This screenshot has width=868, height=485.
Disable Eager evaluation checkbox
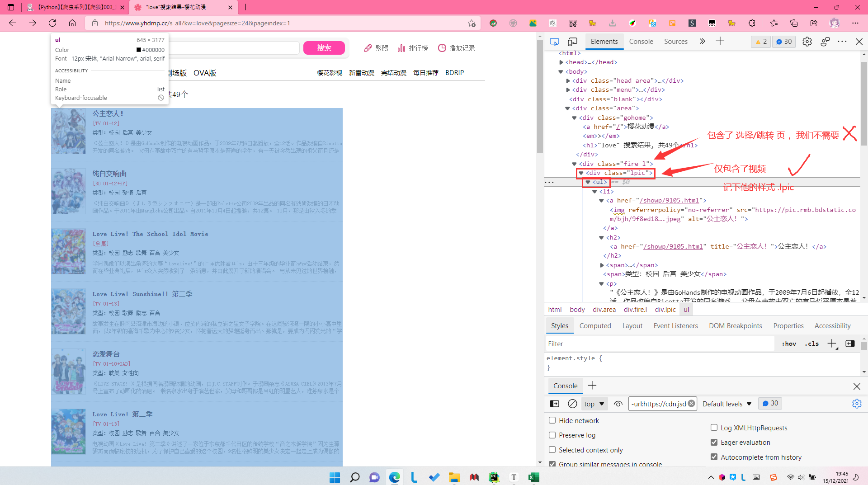(x=714, y=442)
